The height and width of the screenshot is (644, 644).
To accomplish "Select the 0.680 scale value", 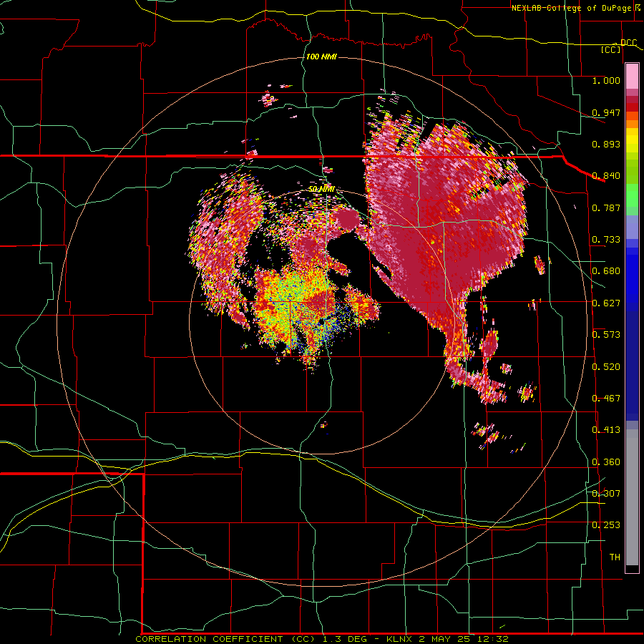I will pos(606,271).
